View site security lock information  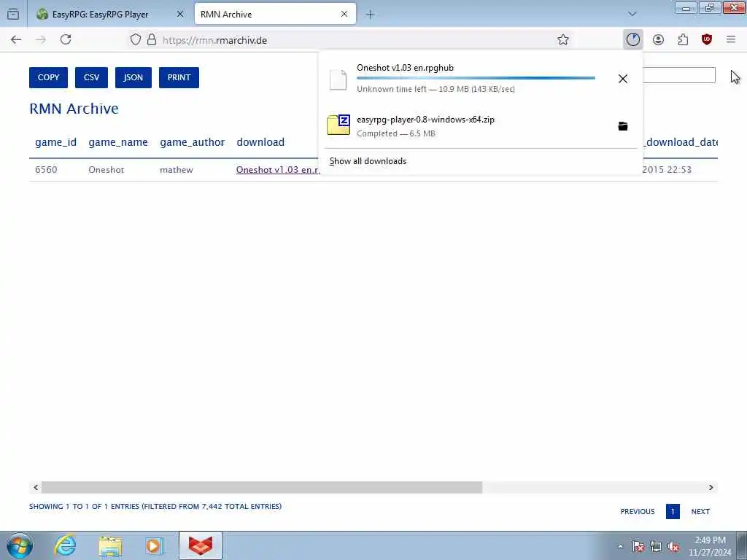[x=152, y=39]
